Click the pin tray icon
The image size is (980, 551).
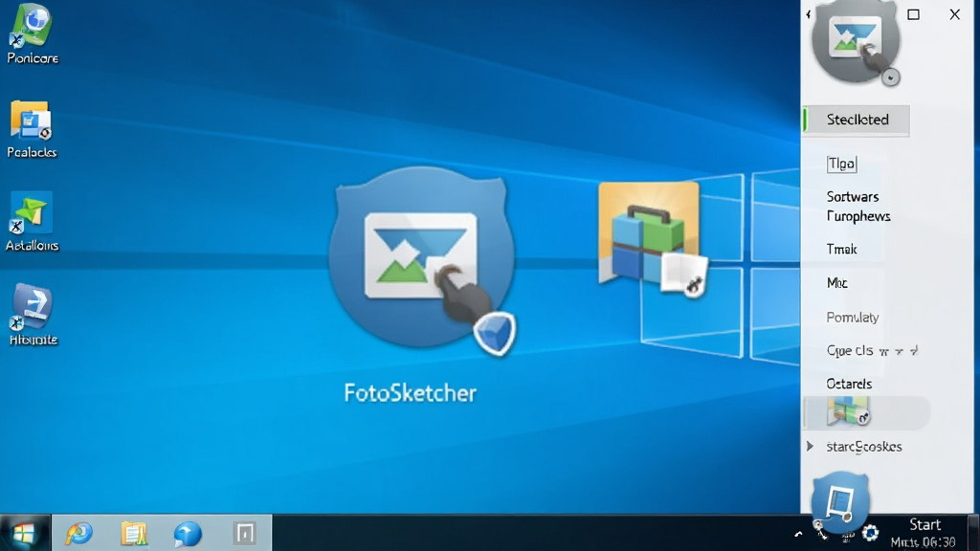(x=820, y=530)
